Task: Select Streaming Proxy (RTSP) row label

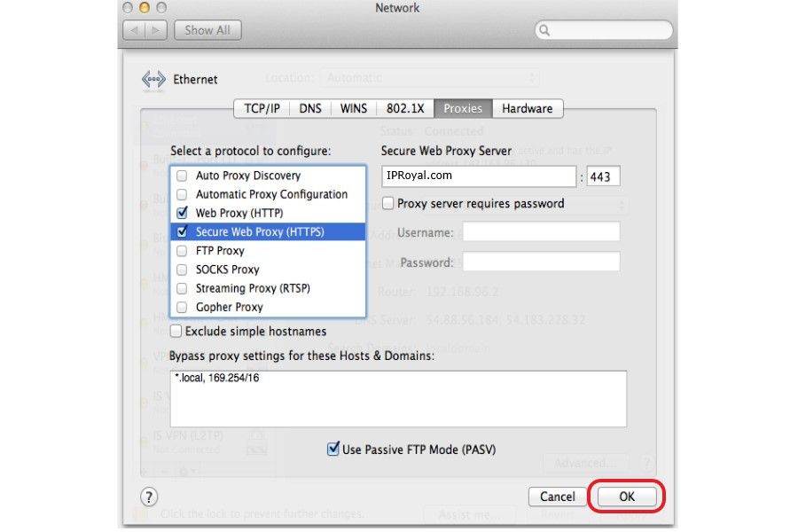Action: [x=253, y=288]
